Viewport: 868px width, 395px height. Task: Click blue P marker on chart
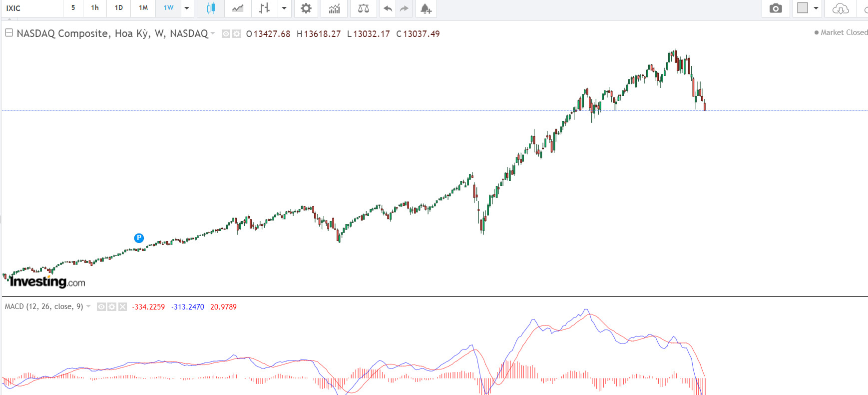pos(139,238)
